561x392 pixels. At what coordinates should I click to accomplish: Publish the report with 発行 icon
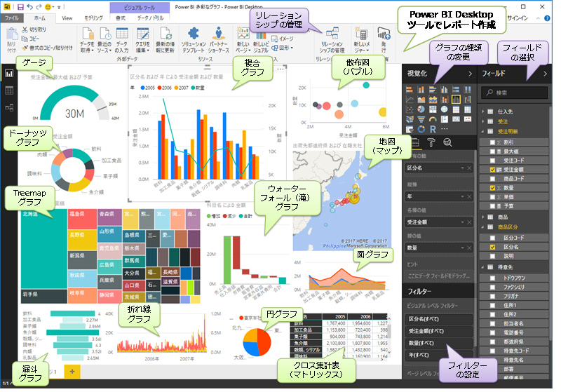pyautogui.click(x=384, y=40)
